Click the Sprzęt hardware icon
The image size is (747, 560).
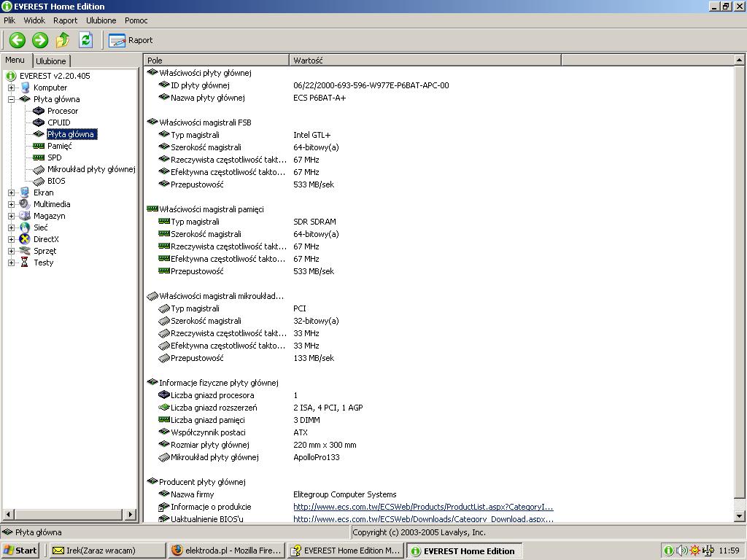coord(25,251)
